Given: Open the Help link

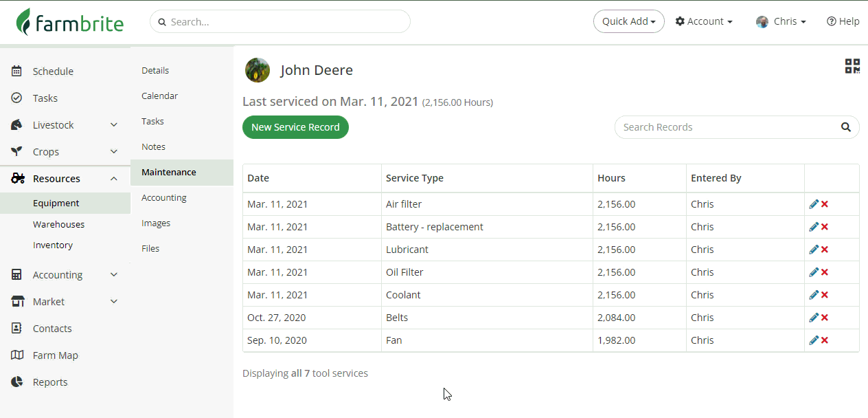Looking at the screenshot, I should coord(843,21).
